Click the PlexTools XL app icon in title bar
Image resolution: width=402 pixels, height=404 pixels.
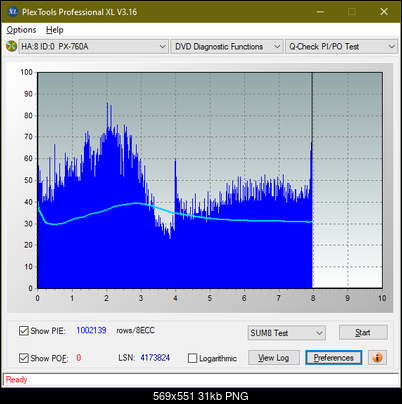click(x=13, y=12)
